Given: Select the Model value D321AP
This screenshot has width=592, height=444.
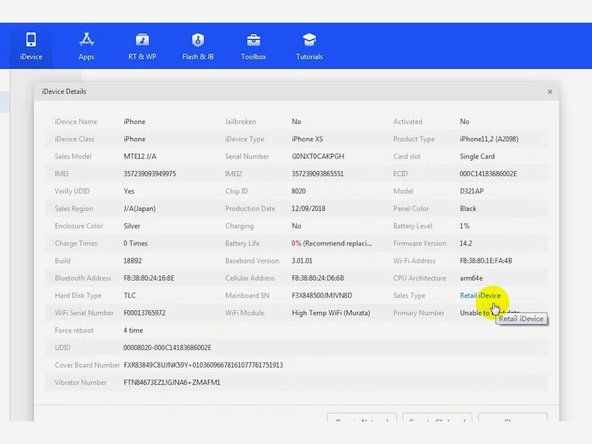Looking at the screenshot, I should click(x=472, y=191).
